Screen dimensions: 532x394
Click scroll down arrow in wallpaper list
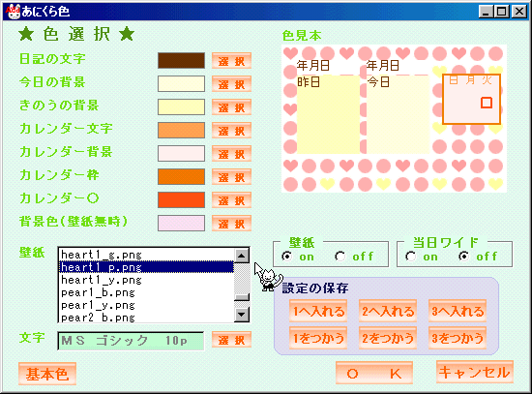242,315
